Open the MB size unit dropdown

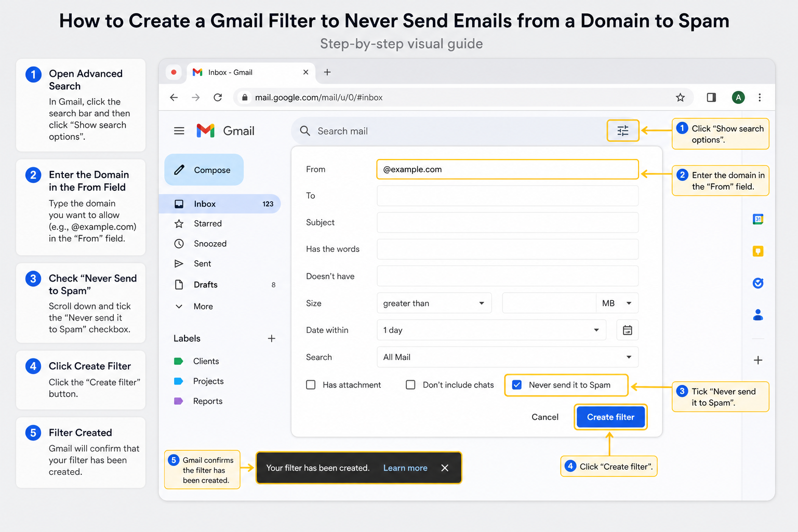point(617,303)
